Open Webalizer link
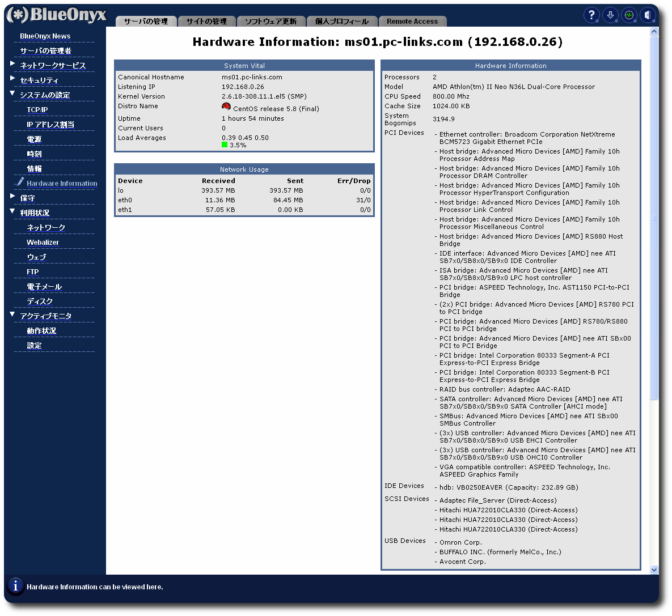 tap(43, 243)
